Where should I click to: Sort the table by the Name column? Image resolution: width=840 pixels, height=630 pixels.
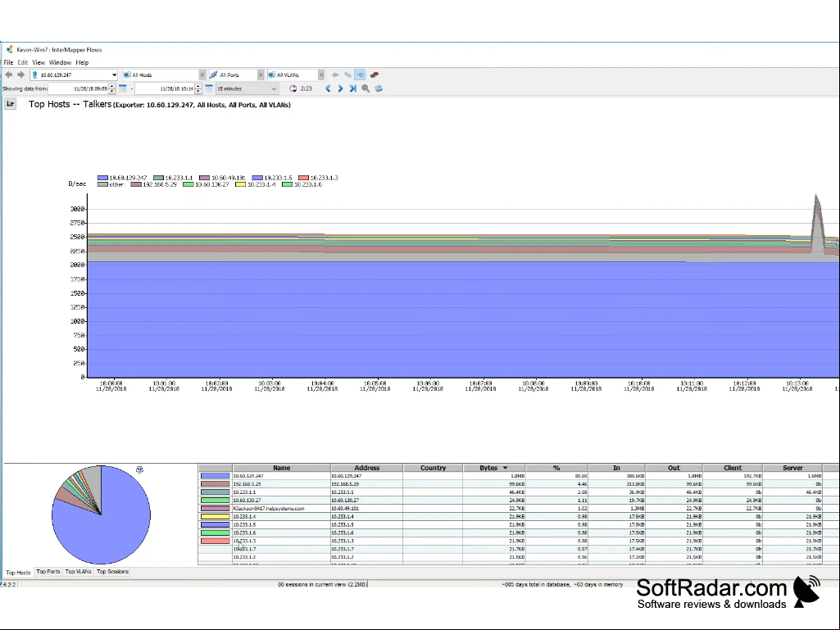click(281, 468)
